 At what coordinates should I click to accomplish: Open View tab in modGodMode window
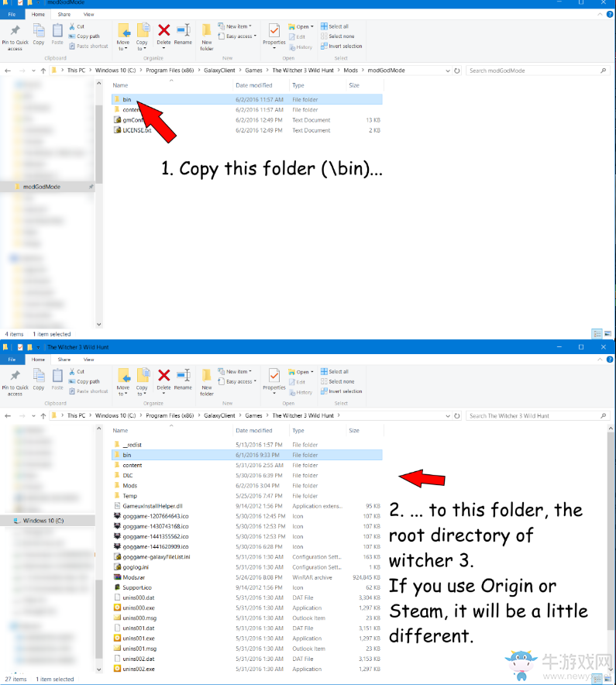point(88,15)
